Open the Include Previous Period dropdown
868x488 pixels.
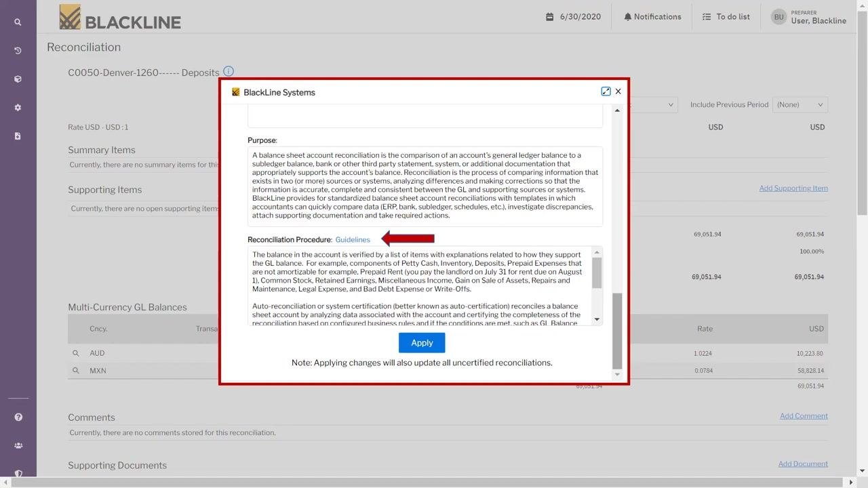[x=800, y=105]
